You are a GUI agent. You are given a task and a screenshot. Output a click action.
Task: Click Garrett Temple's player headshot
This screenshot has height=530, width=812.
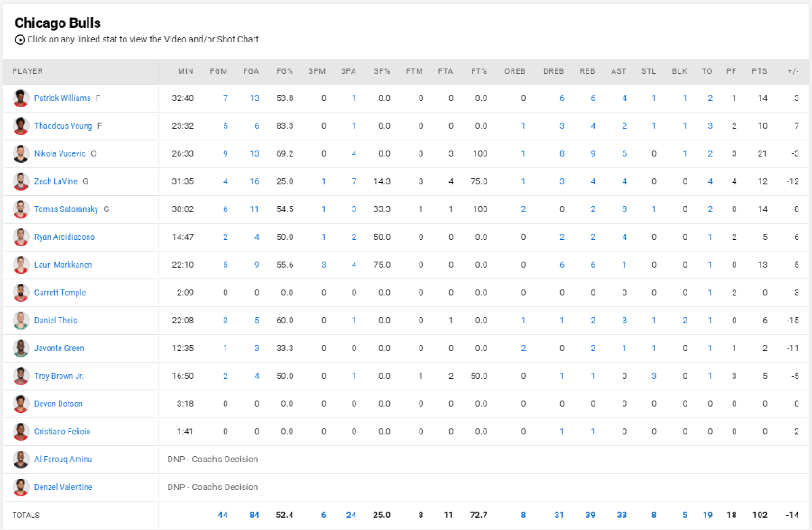(21, 293)
